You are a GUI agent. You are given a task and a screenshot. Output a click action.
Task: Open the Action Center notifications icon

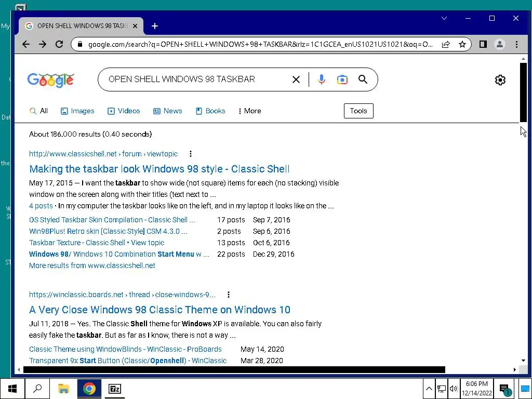[505, 389]
